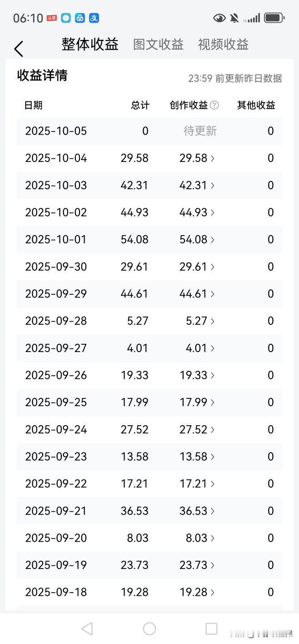
Task: Tap the muted bell icon in status bar
Action: [x=234, y=18]
